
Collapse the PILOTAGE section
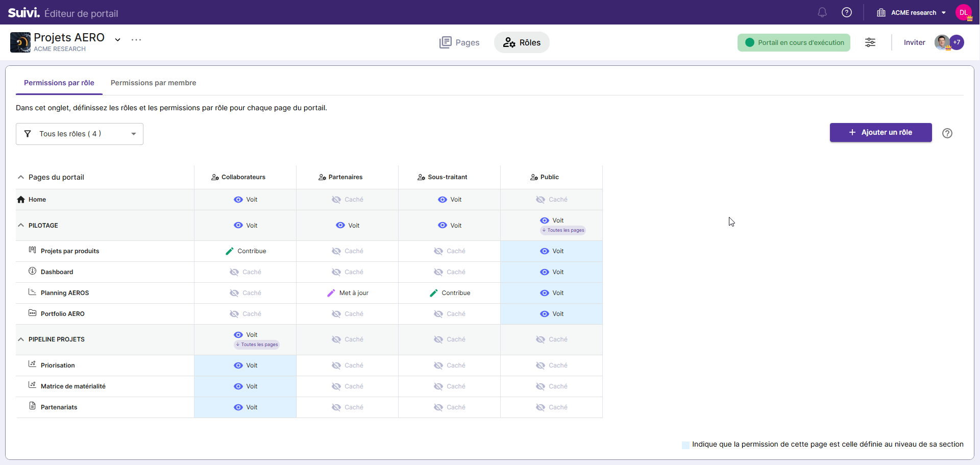coord(21,225)
